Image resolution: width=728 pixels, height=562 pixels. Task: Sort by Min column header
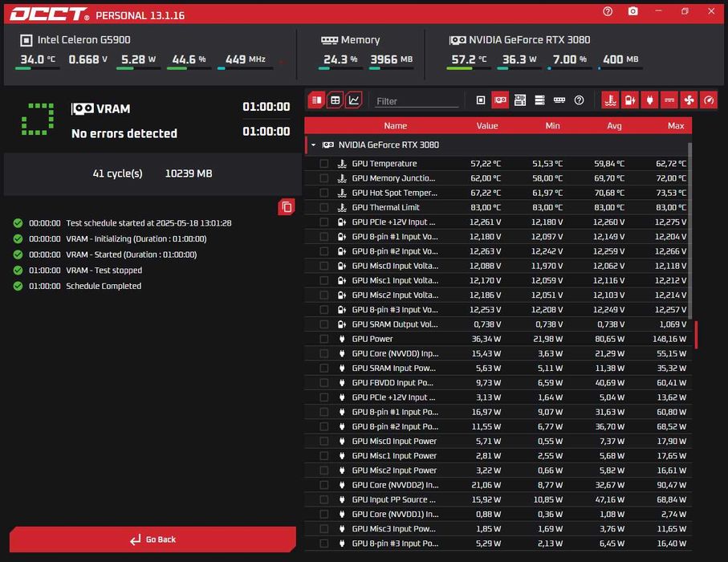point(552,126)
